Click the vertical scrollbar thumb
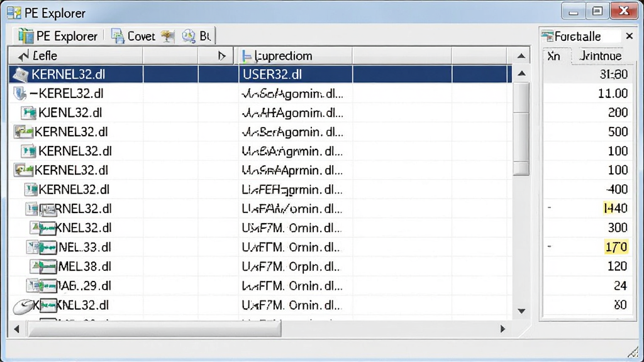The height and width of the screenshot is (362, 644). click(x=521, y=129)
